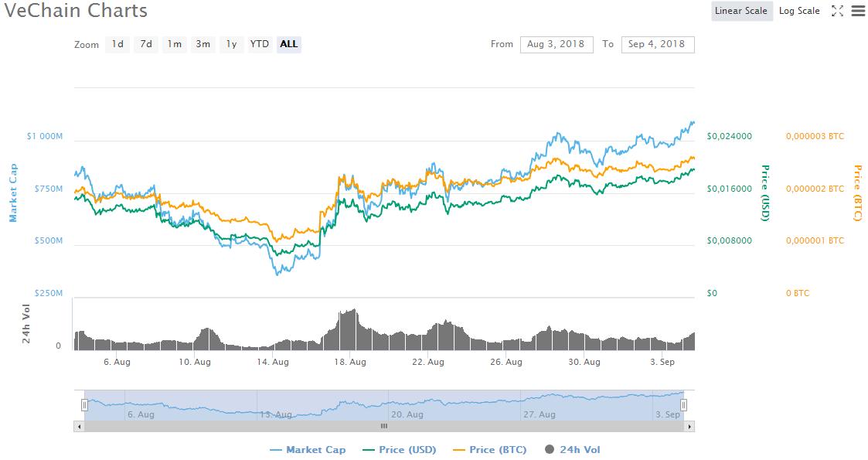
Task: Set zoom range to 3m
Action: pos(203,44)
